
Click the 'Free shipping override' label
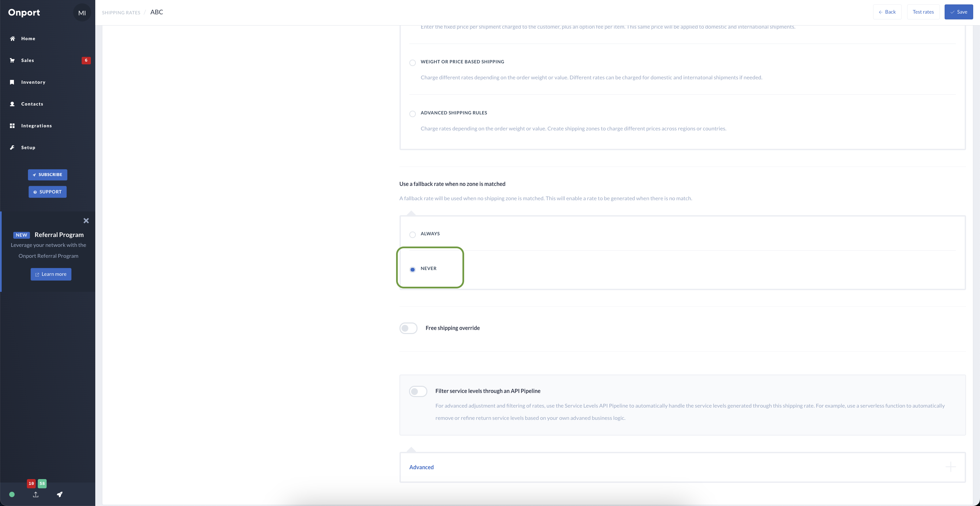pyautogui.click(x=452, y=328)
